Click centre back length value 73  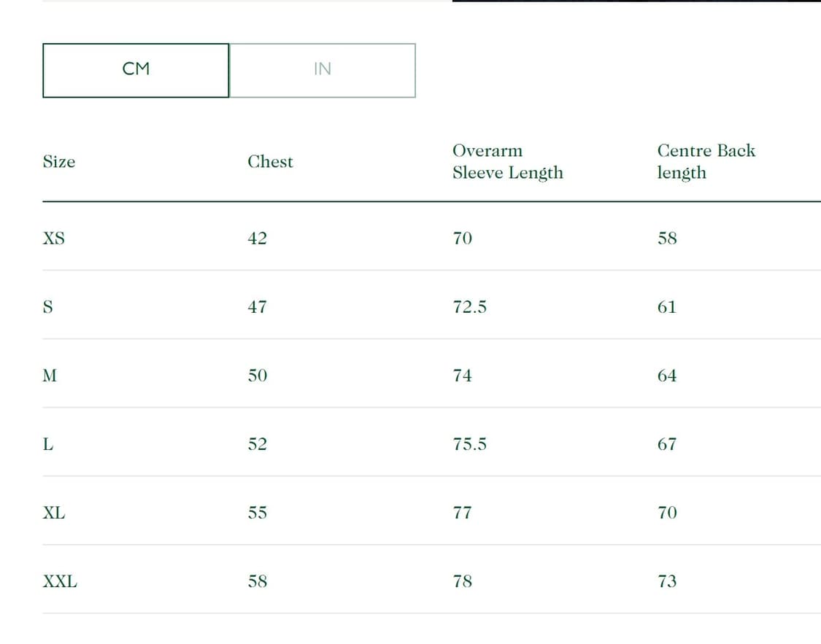[x=667, y=581]
